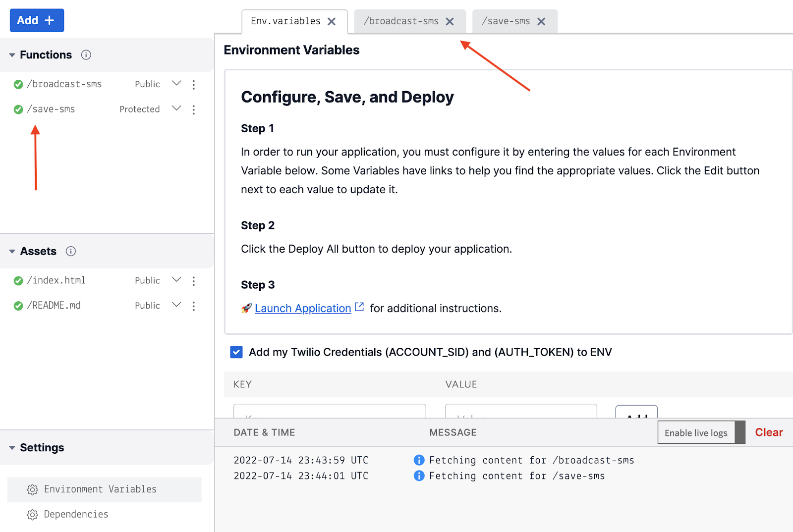Click info icon on broadcast-sms log entry
Screen dimensions: 793x532
[x=419, y=460]
